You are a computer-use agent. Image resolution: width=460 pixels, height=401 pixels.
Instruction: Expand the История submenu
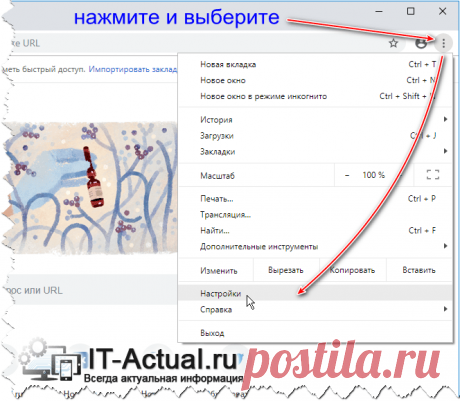tap(315, 119)
